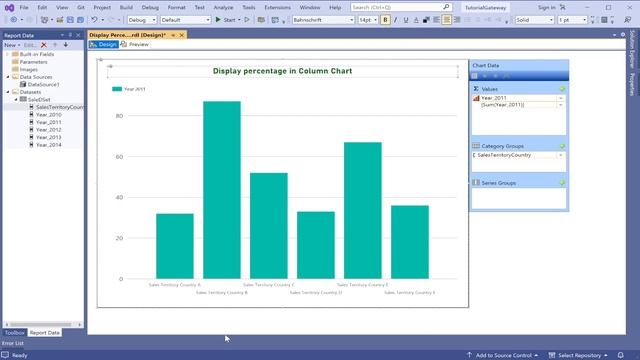Select Center alignment button
640x360 pixels.
[447, 20]
